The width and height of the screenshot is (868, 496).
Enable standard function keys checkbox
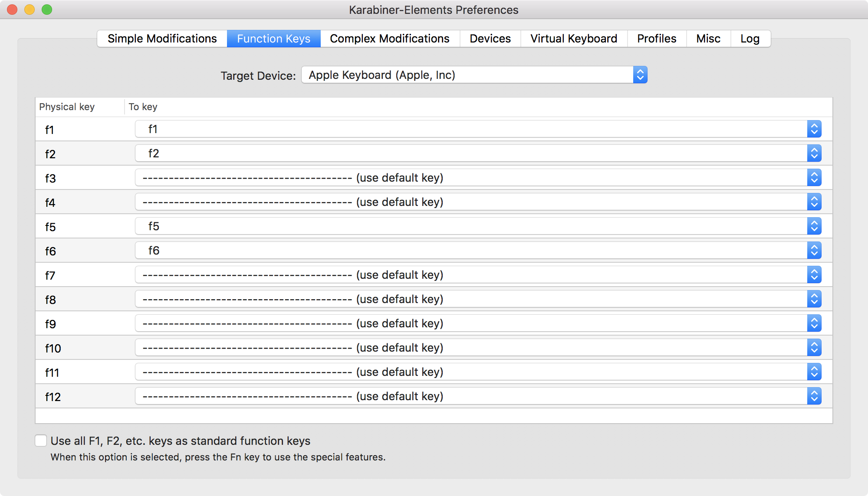(41, 441)
